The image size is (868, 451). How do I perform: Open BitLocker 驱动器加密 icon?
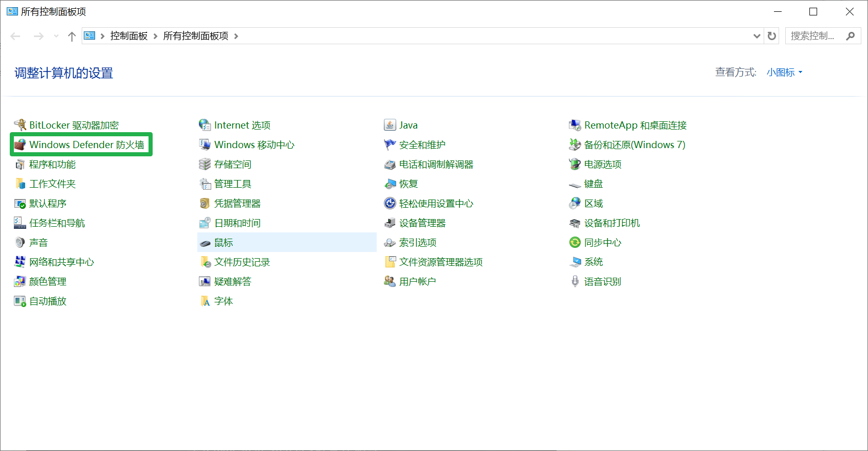pos(20,125)
